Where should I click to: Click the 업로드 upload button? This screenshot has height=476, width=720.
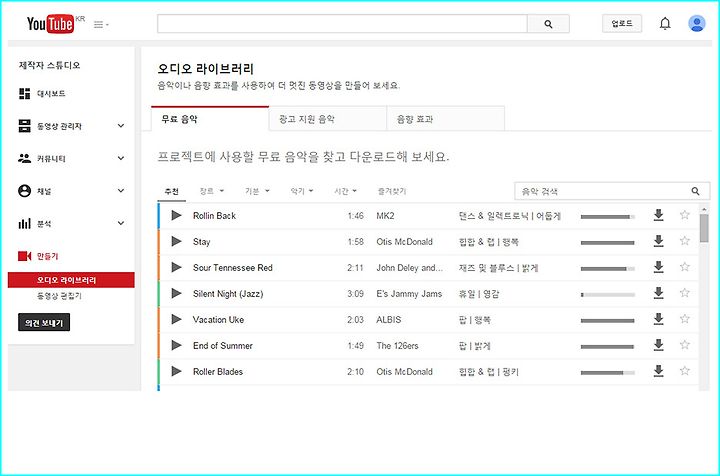(x=622, y=23)
